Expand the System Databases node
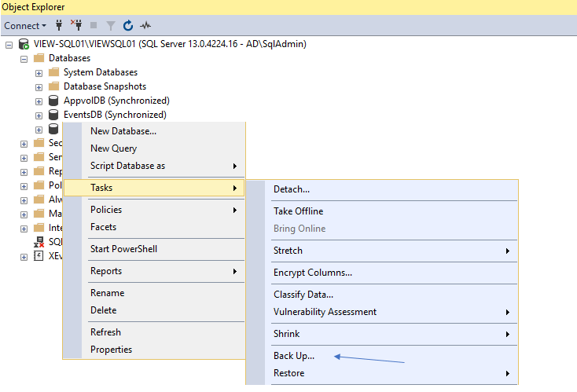The image size is (577, 392). [x=39, y=73]
